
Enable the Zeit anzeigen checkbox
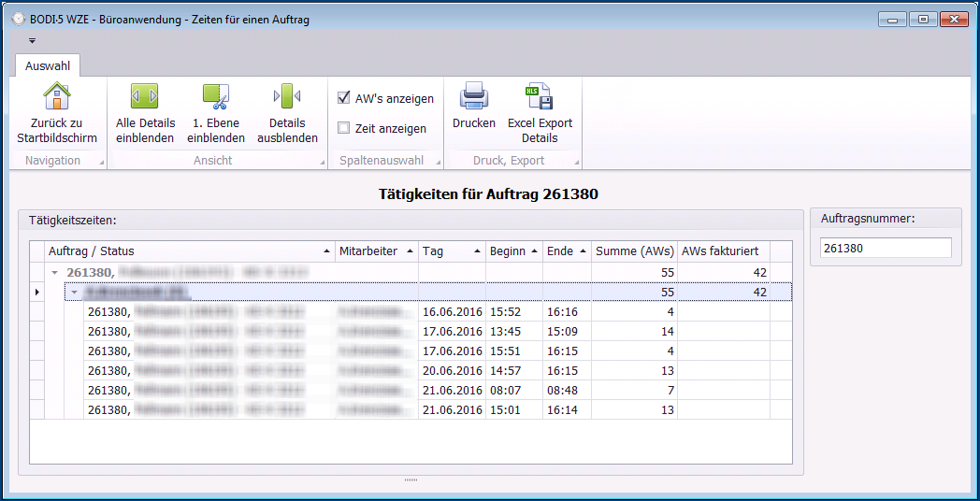click(344, 128)
